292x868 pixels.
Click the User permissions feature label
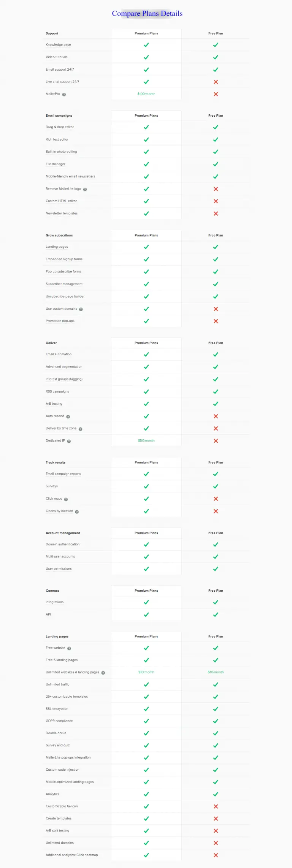59,569
